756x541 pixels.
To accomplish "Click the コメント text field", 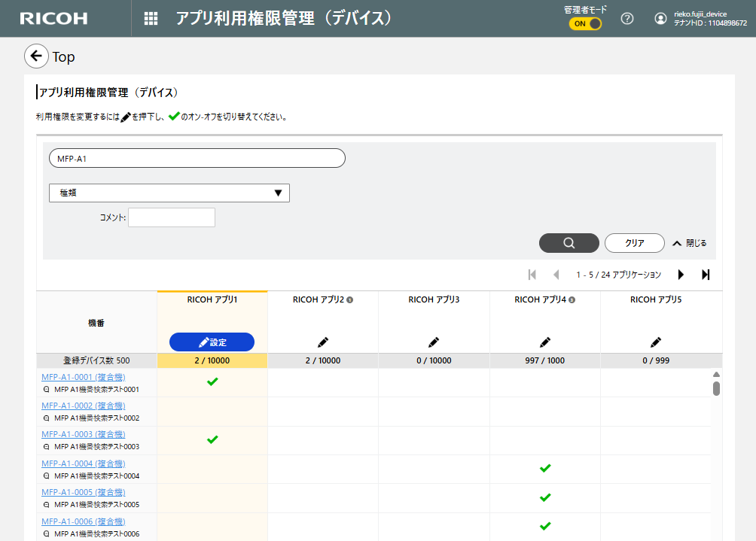I will pyautogui.click(x=172, y=217).
